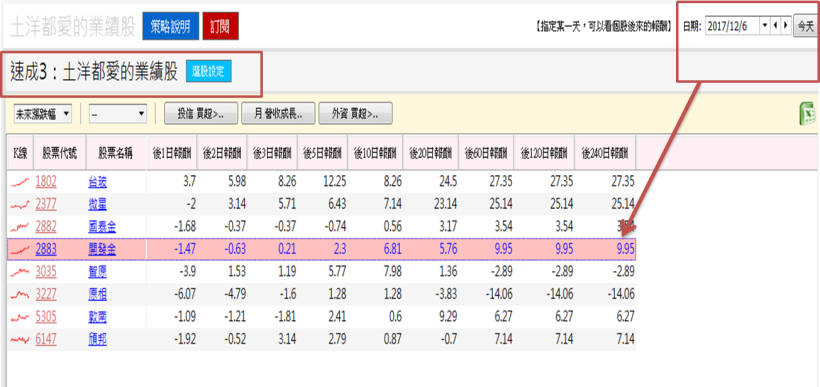Image resolution: width=820 pixels, height=387 pixels.
Task: Sort by 後240日報酬 column header
Action: point(605,153)
